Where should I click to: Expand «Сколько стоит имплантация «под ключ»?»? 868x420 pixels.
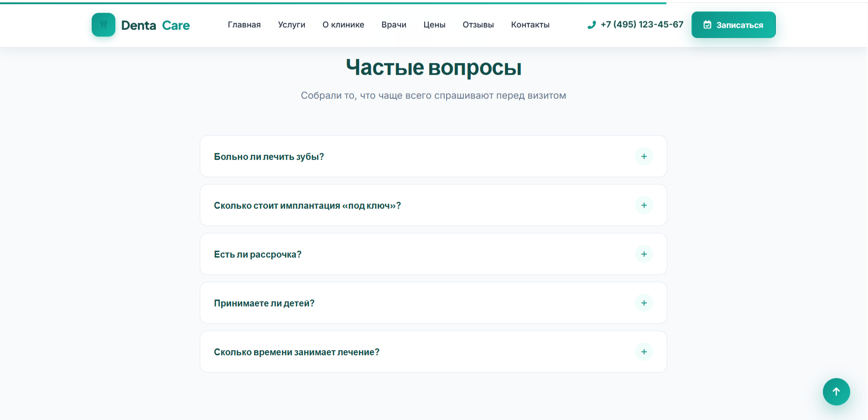click(x=433, y=205)
